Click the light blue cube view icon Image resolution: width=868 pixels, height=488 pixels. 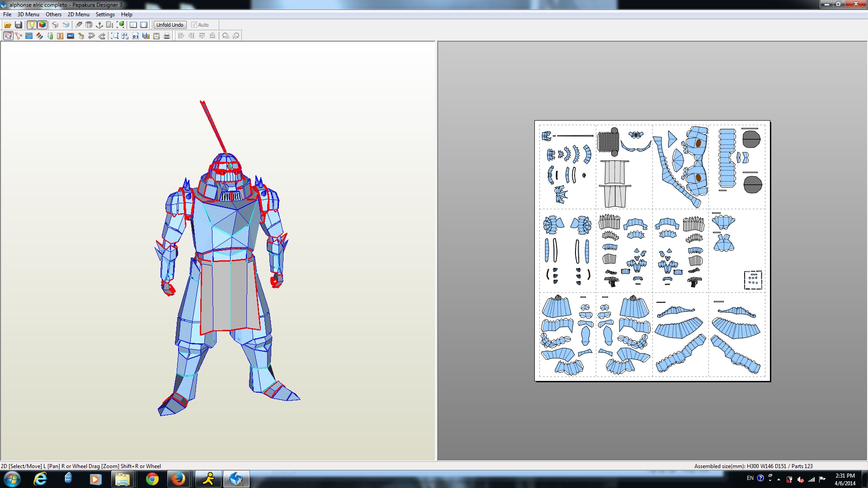coord(66,25)
